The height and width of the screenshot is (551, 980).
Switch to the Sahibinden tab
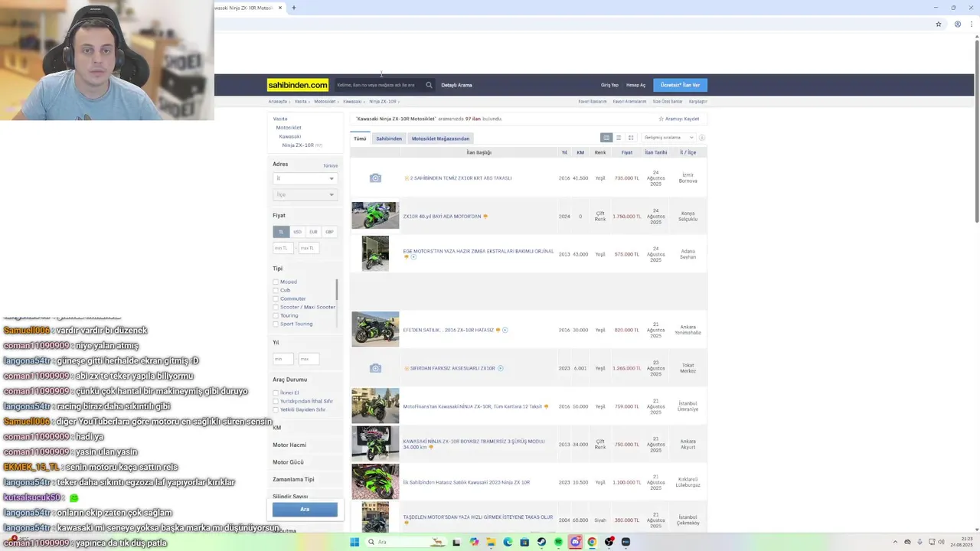coord(389,139)
